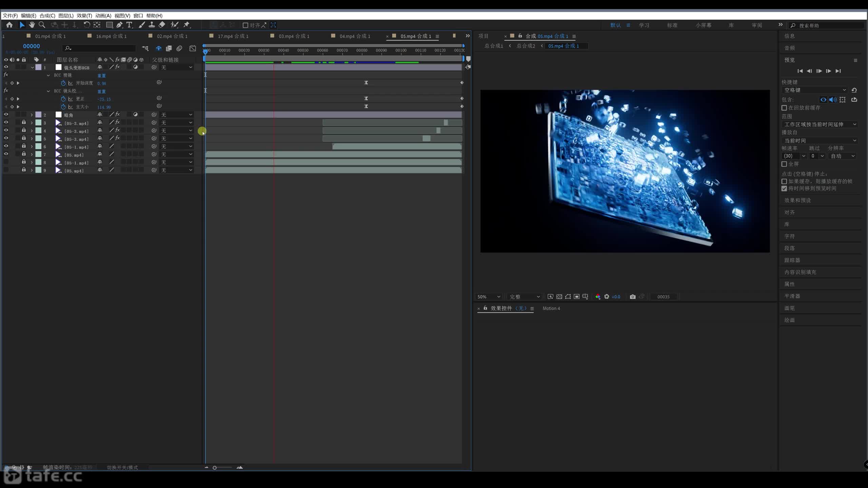Screen dimensions: 868x488
Task: Select the Pen tool
Action: [119, 25]
